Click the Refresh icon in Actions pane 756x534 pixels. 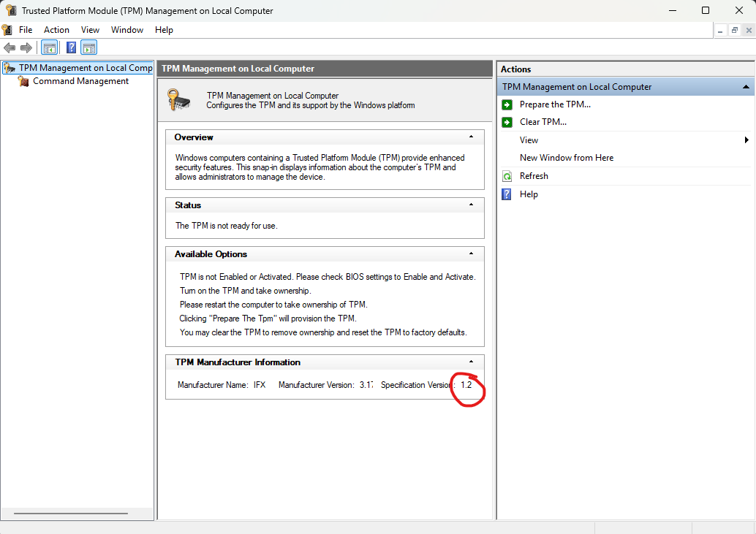tap(507, 176)
